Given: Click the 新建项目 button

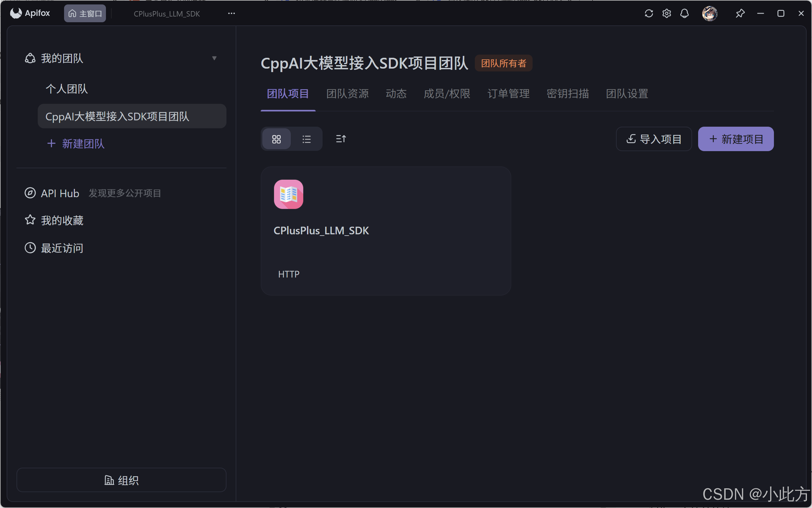Looking at the screenshot, I should (736, 139).
